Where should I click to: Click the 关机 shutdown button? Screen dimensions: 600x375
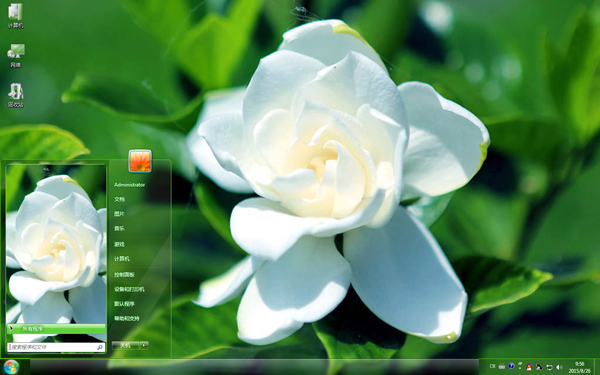(126, 346)
